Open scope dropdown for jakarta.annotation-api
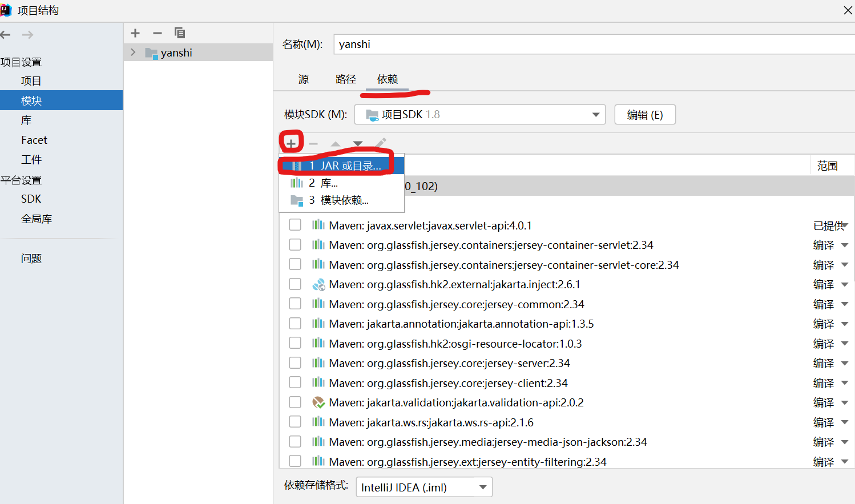Screen dimensions: 855x504 tap(845, 324)
